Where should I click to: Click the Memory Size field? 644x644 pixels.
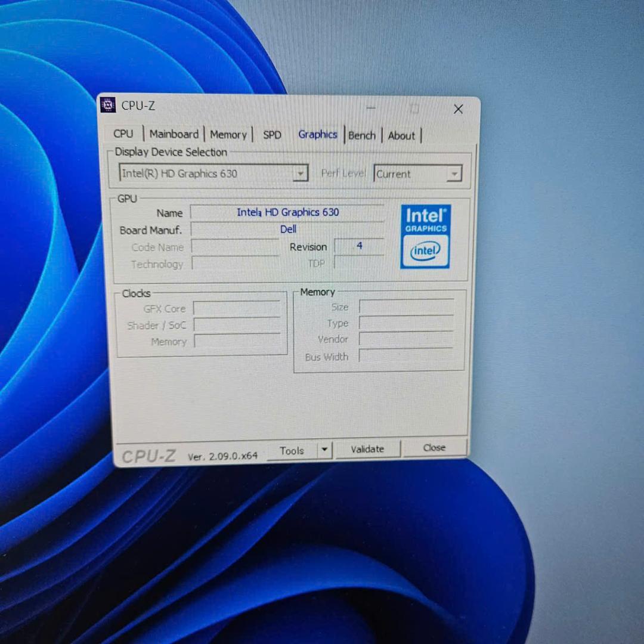pyautogui.click(x=407, y=306)
